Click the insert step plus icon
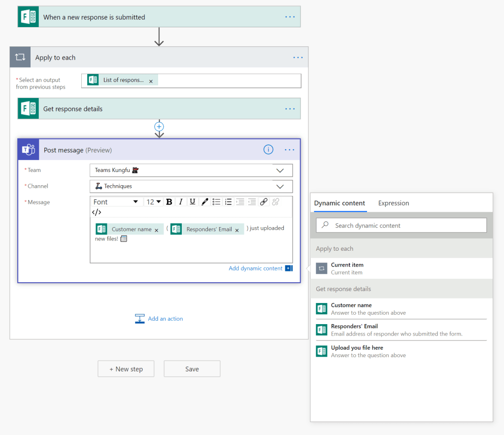The image size is (504, 435). (159, 127)
